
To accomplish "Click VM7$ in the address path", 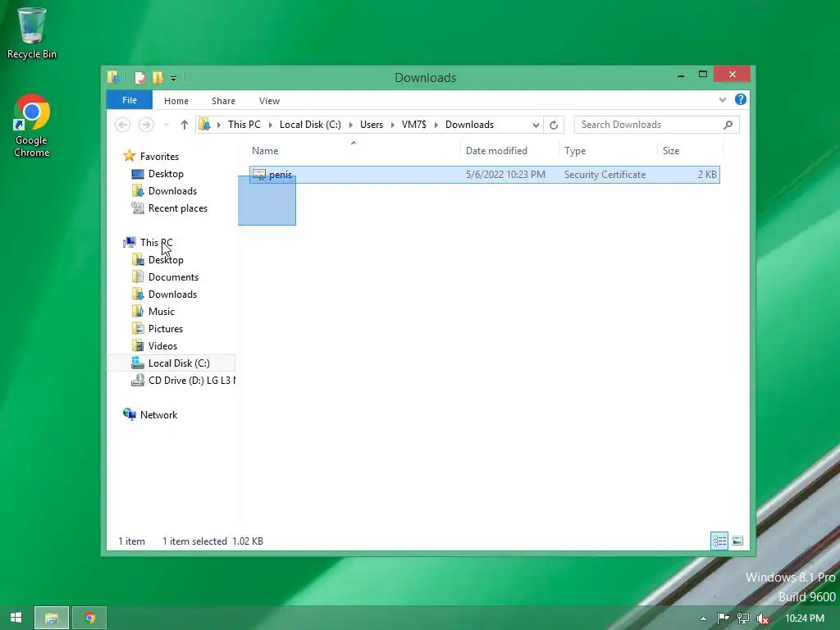I will coord(414,125).
